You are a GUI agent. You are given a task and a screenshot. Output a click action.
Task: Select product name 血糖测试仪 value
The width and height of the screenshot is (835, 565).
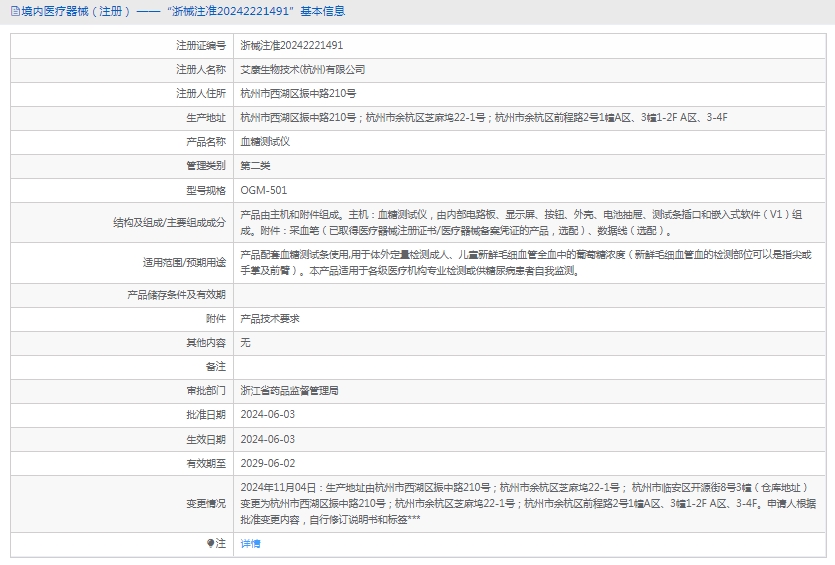(265, 141)
